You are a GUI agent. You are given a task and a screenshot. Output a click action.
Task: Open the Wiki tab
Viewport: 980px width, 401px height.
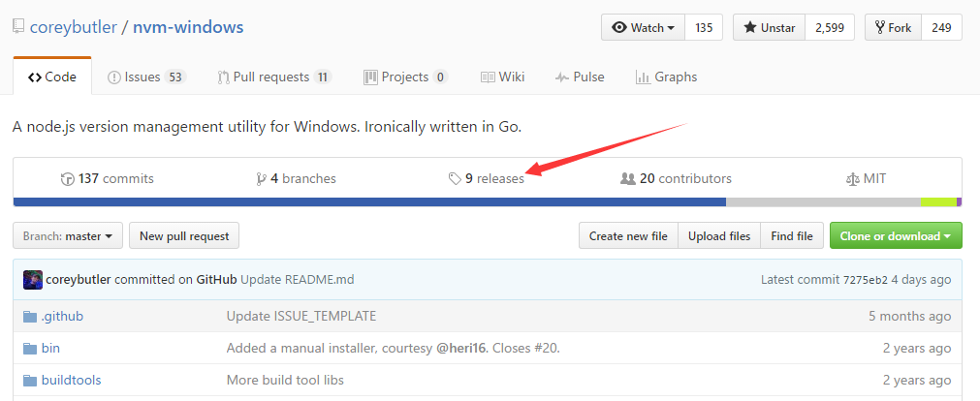tap(502, 77)
